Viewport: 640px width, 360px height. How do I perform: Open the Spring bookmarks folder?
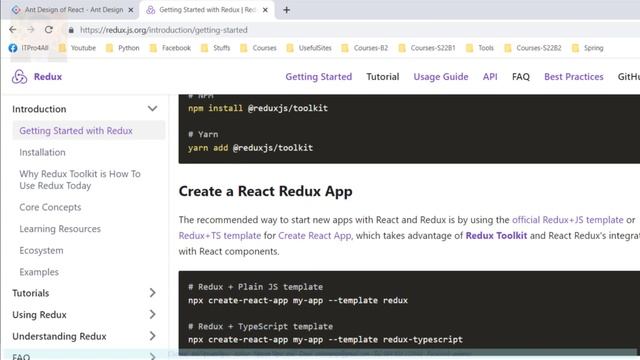587,48
